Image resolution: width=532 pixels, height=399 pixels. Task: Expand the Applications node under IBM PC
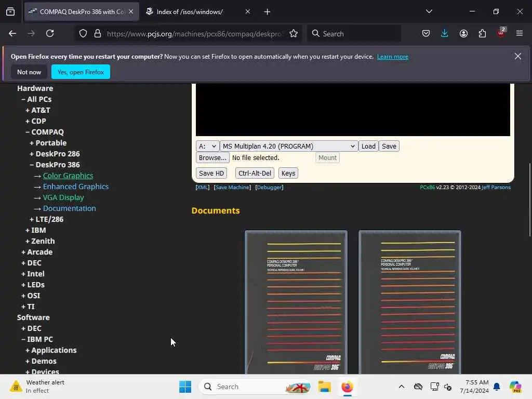(51, 350)
